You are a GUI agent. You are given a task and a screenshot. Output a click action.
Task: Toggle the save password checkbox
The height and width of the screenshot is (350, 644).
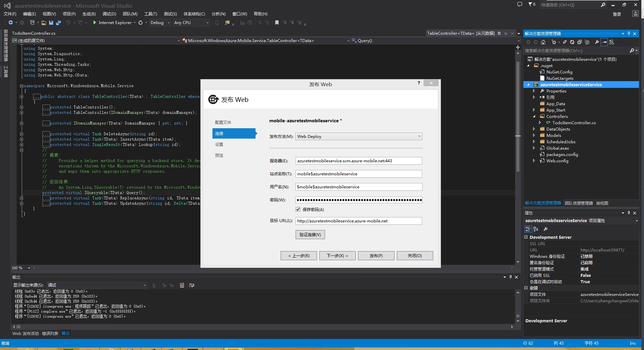tap(298, 209)
